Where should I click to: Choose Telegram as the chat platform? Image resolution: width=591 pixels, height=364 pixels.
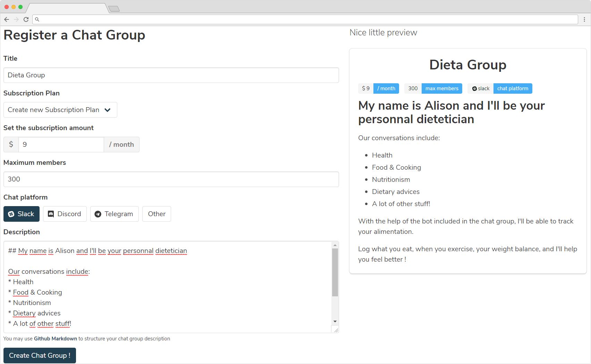(114, 214)
